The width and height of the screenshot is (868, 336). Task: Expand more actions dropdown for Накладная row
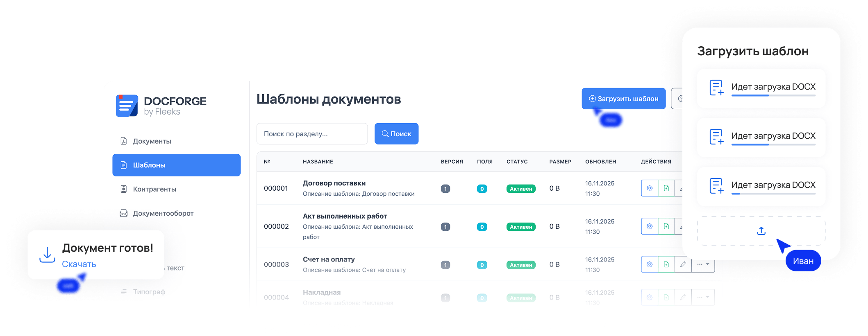(x=703, y=297)
